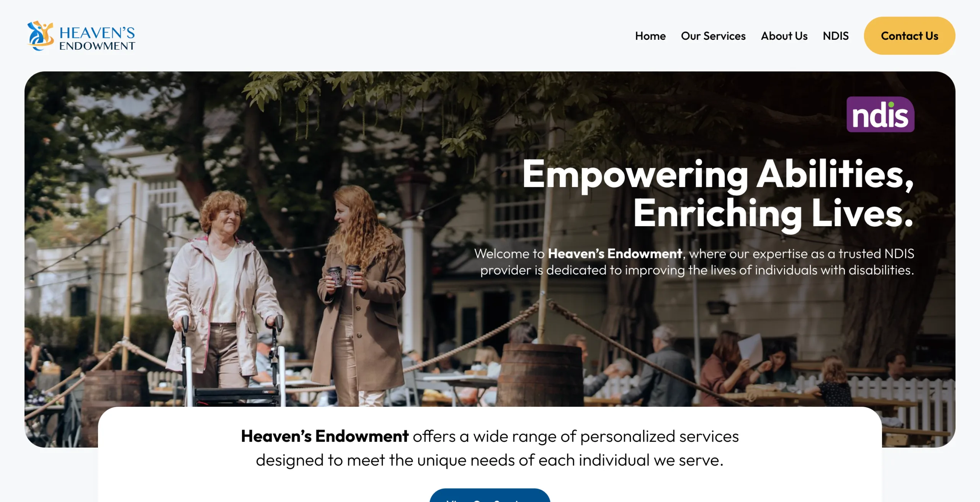This screenshot has height=502, width=980.
Task: Click the woman in the brown coat
Action: pos(360,295)
